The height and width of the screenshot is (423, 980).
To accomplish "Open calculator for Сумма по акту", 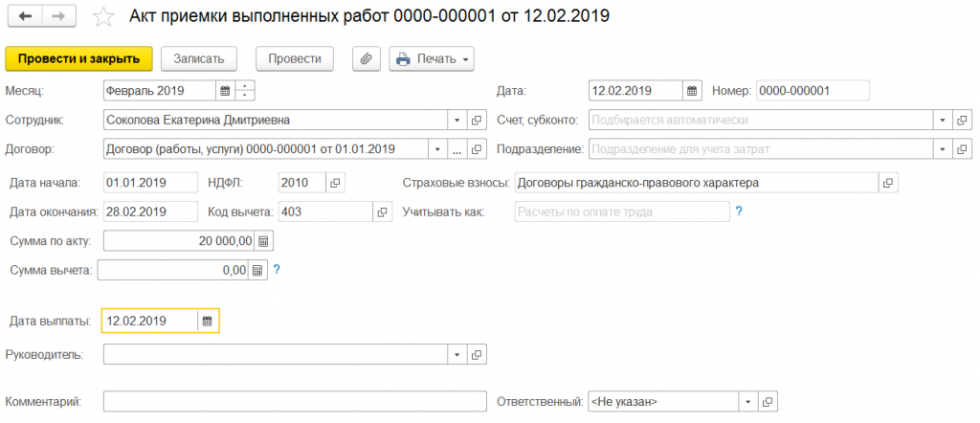I will coord(264,241).
